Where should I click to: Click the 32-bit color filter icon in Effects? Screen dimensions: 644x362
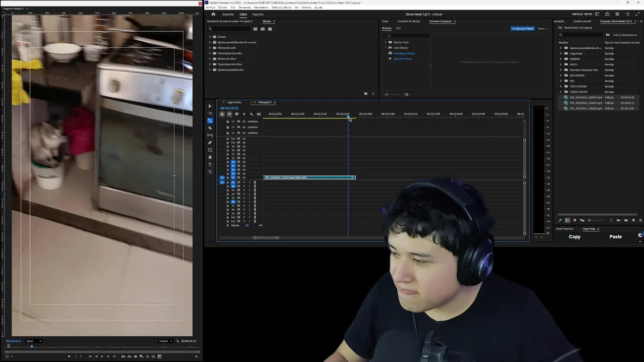pos(263,29)
